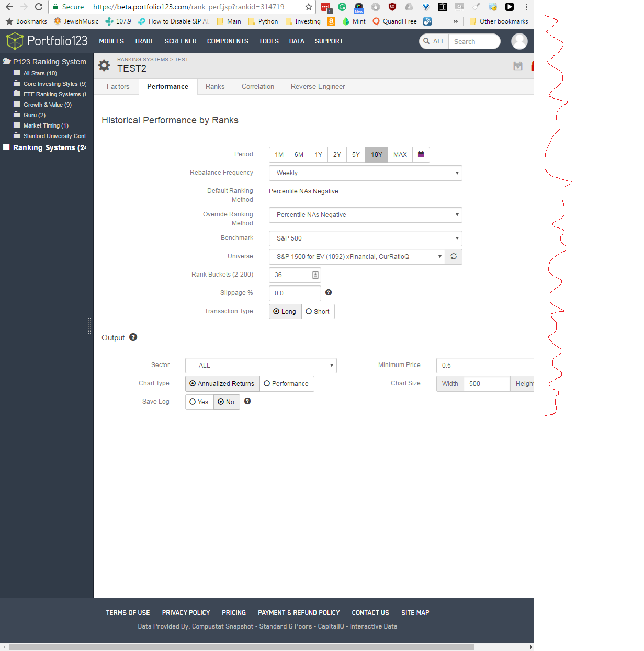Click the chart Width input field
Viewport: 644px width, 651px height.
tap(487, 384)
